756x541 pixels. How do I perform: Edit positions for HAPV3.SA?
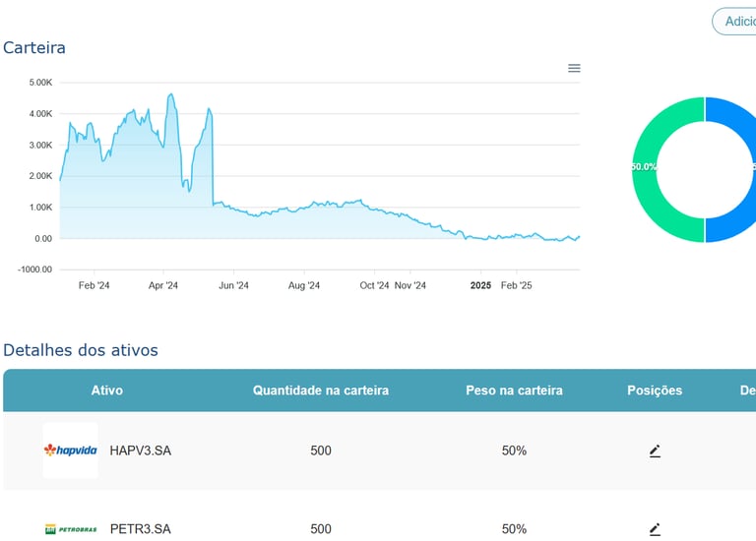pyautogui.click(x=655, y=451)
